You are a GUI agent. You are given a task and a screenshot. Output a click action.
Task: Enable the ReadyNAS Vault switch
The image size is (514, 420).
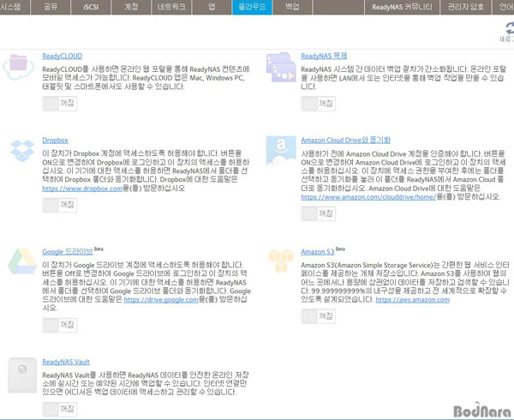click(x=60, y=409)
